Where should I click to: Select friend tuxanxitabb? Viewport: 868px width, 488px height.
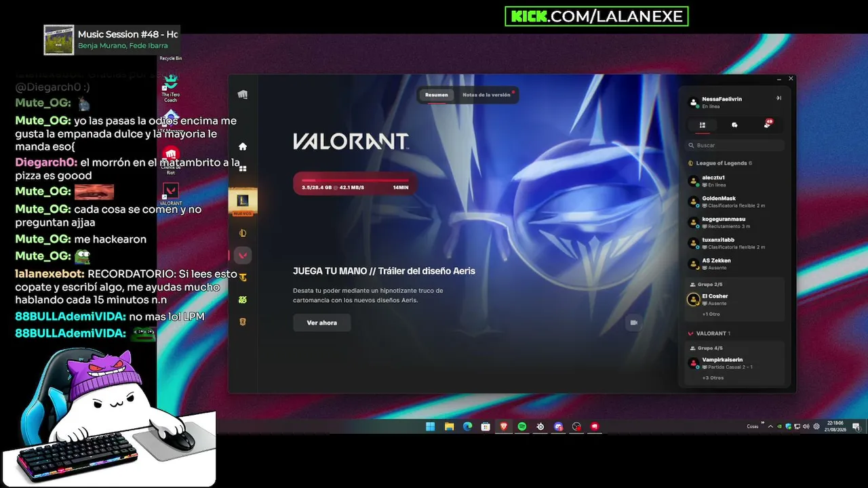735,243
